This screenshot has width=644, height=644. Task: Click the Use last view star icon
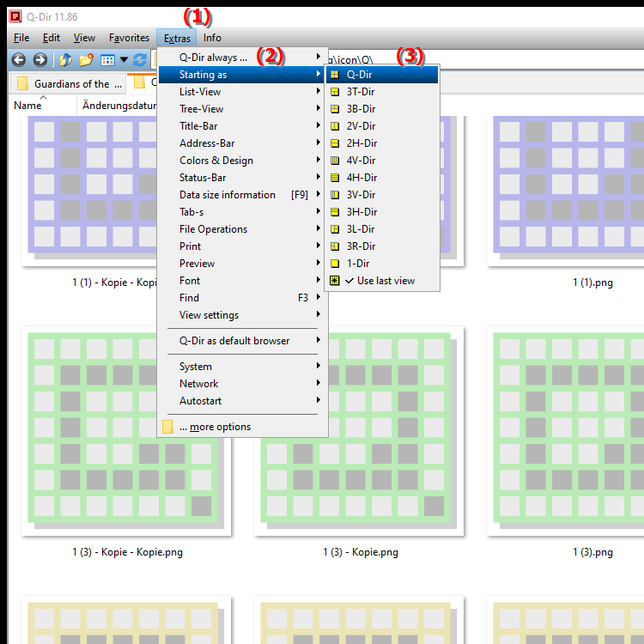point(335,281)
